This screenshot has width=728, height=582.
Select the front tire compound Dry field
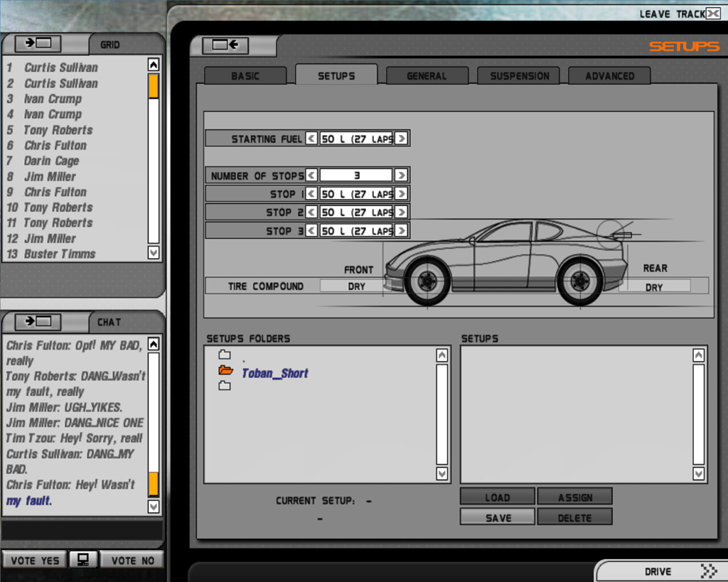(356, 286)
